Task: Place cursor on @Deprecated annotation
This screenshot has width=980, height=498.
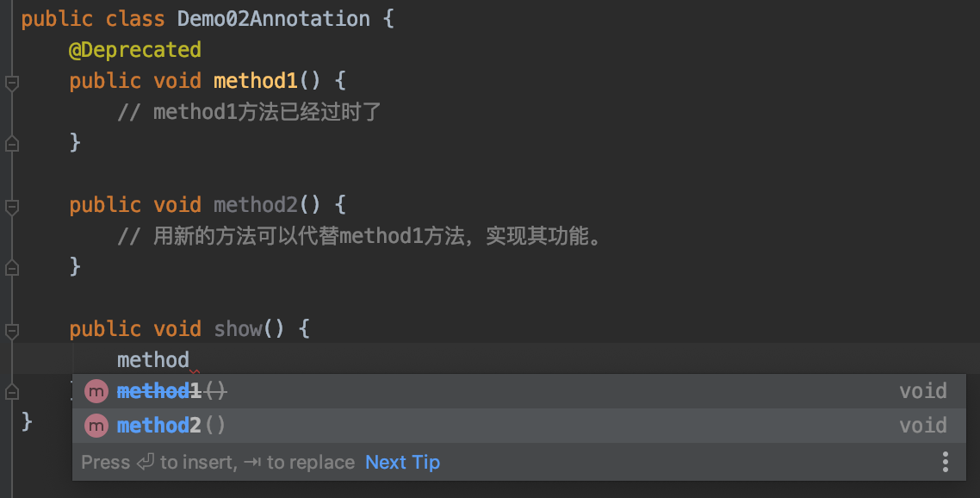Action: [x=135, y=50]
